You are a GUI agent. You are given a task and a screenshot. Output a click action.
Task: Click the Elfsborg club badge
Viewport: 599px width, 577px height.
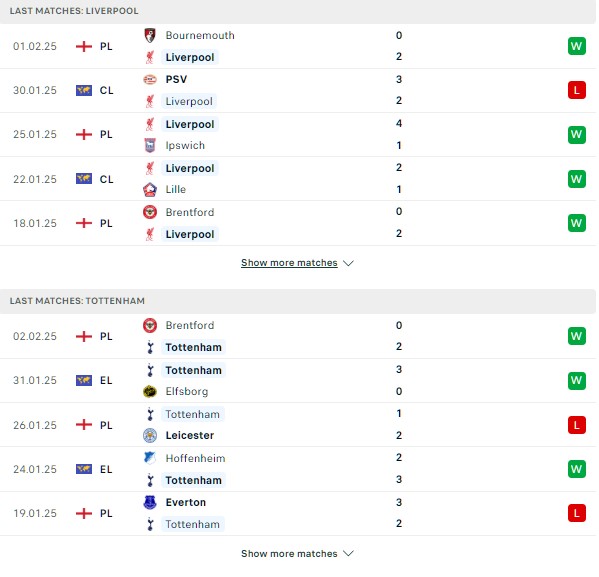(150, 391)
